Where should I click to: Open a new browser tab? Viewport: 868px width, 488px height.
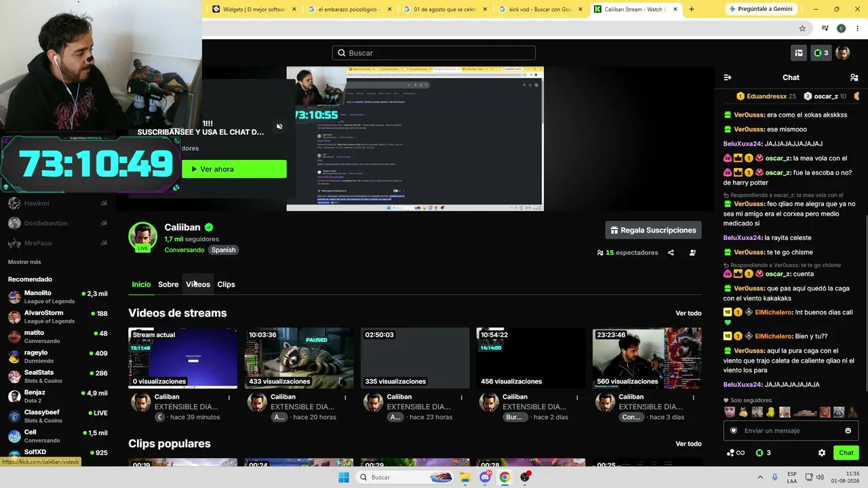click(x=692, y=9)
